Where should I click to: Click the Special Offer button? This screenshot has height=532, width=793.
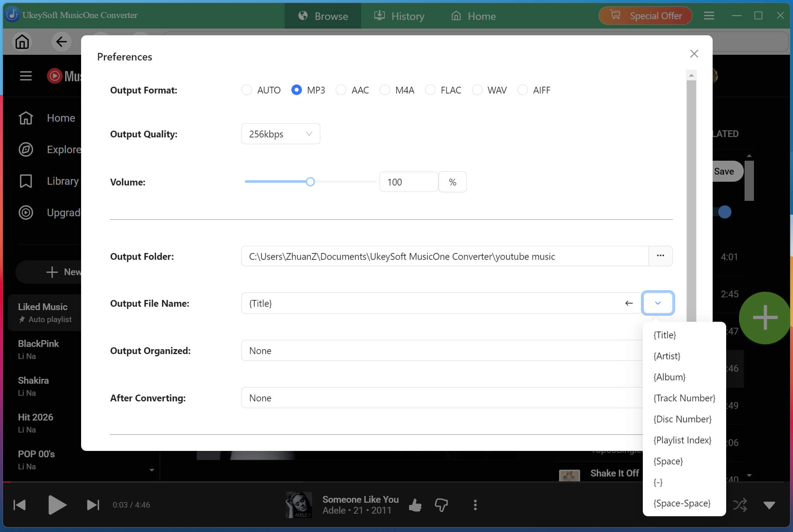(645, 16)
